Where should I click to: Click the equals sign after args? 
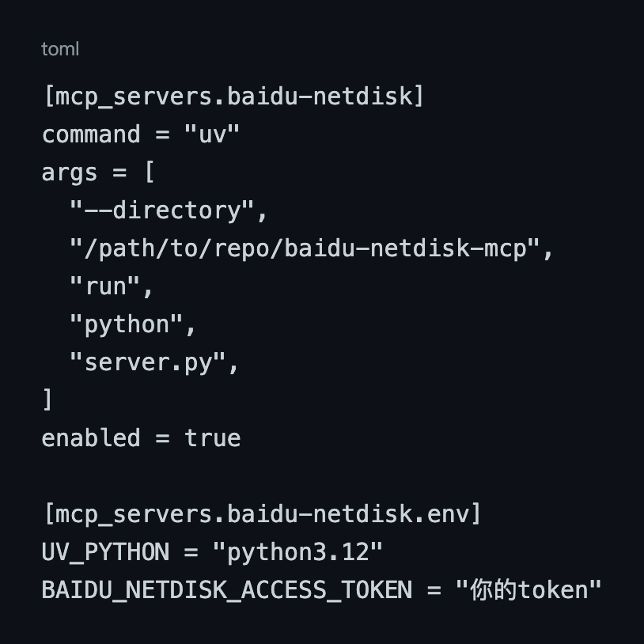119,172
